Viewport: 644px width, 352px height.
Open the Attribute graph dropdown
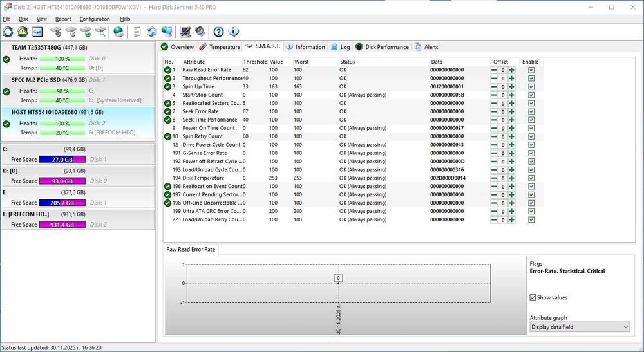[x=580, y=327]
